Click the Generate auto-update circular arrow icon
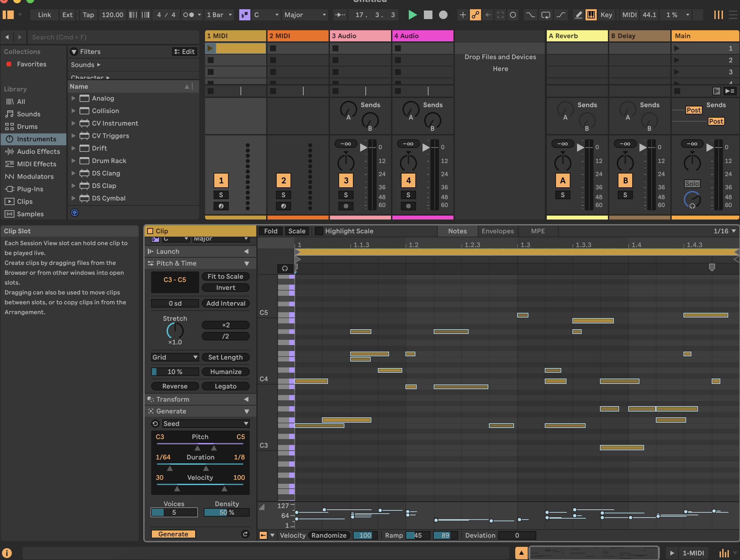This screenshot has height=560, width=740. pyautogui.click(x=245, y=534)
